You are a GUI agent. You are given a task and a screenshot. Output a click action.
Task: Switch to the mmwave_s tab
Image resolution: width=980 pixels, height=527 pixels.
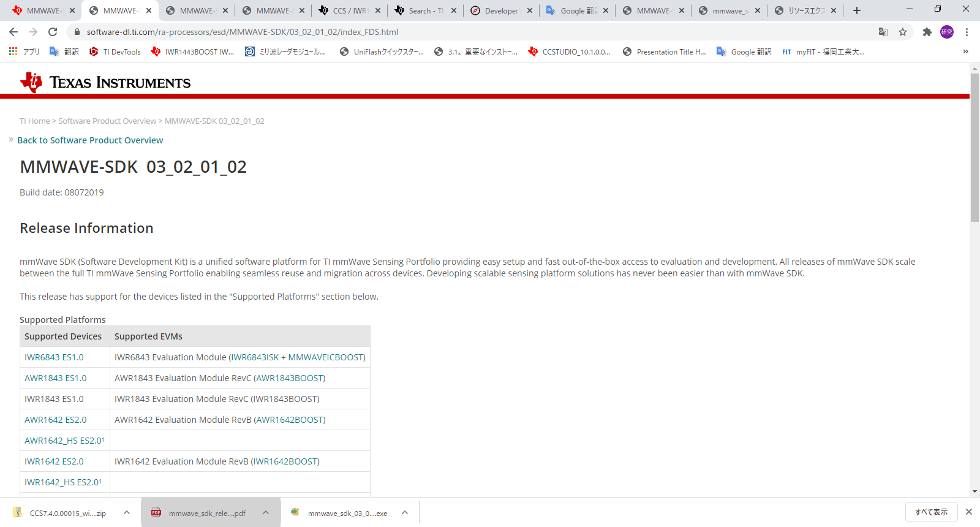729,10
